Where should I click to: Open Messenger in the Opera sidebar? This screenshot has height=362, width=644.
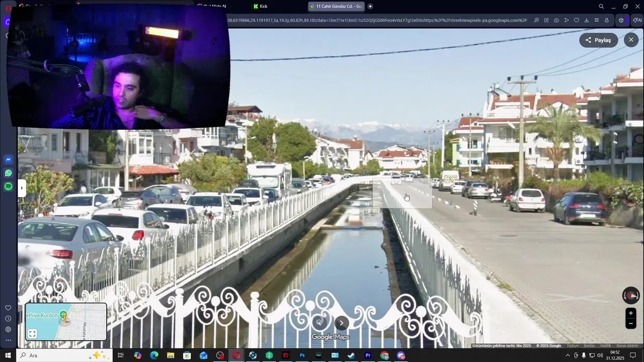pos(8,159)
